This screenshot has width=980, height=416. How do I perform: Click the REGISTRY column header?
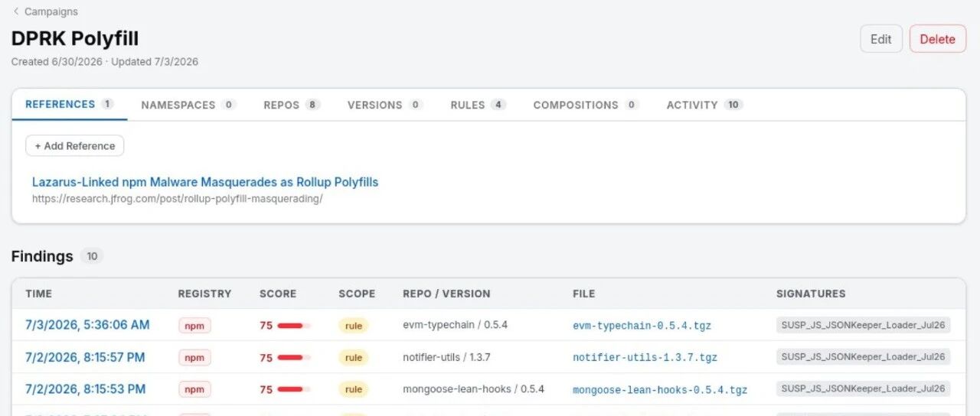click(204, 294)
